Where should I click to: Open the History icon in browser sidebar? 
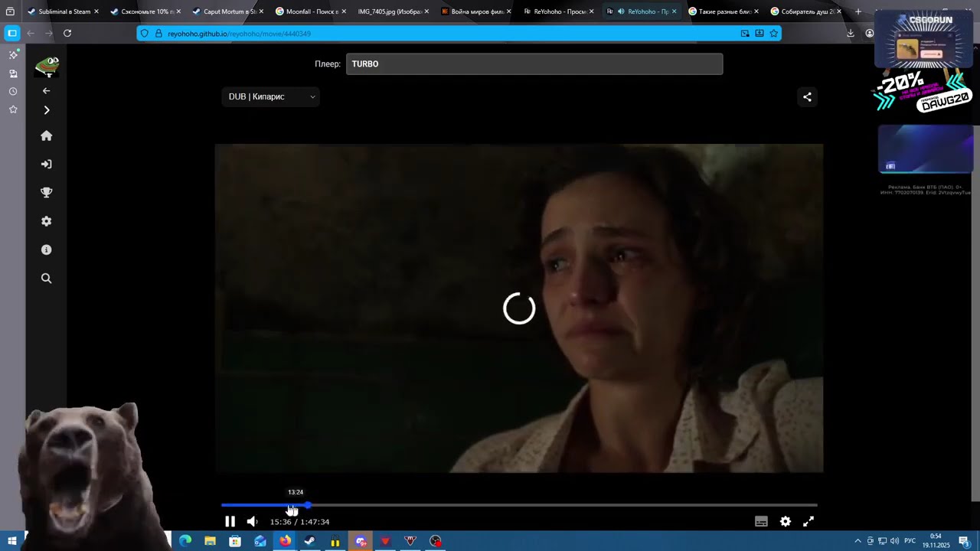point(13,92)
